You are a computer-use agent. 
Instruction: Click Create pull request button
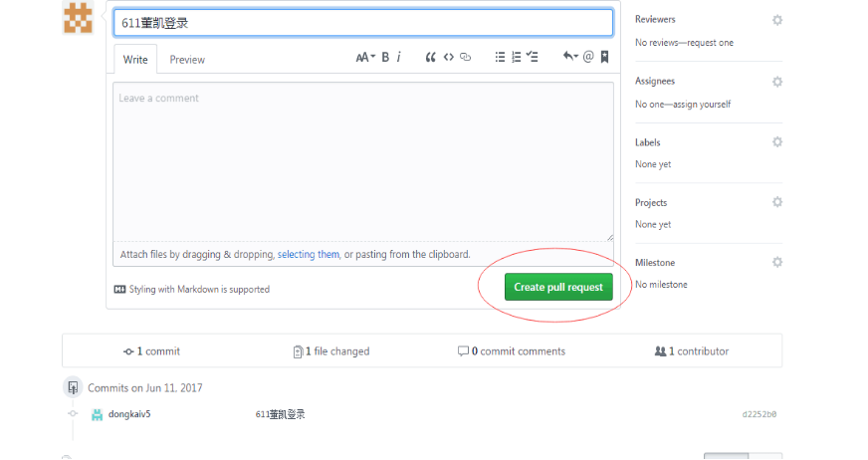[558, 287]
